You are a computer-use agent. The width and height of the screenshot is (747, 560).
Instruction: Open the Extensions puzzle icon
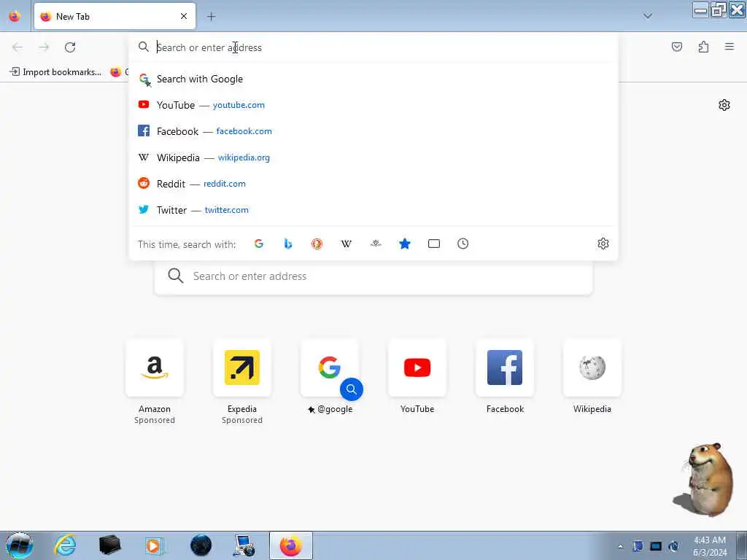click(x=703, y=47)
